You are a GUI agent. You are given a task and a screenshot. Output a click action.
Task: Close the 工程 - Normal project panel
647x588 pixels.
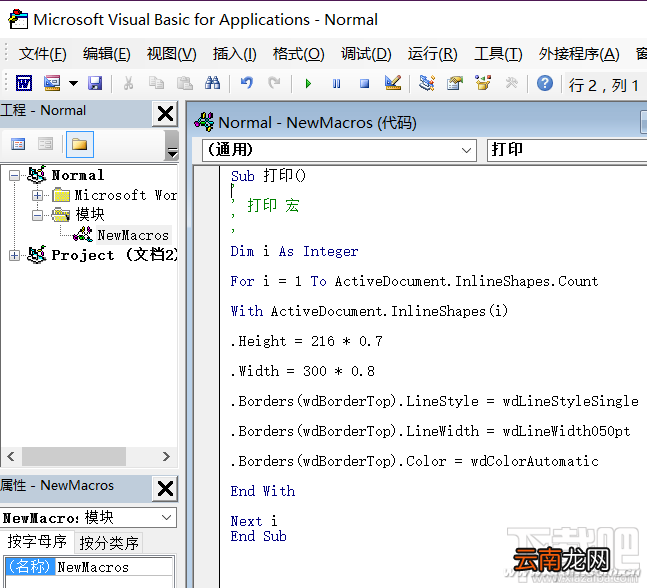165,113
